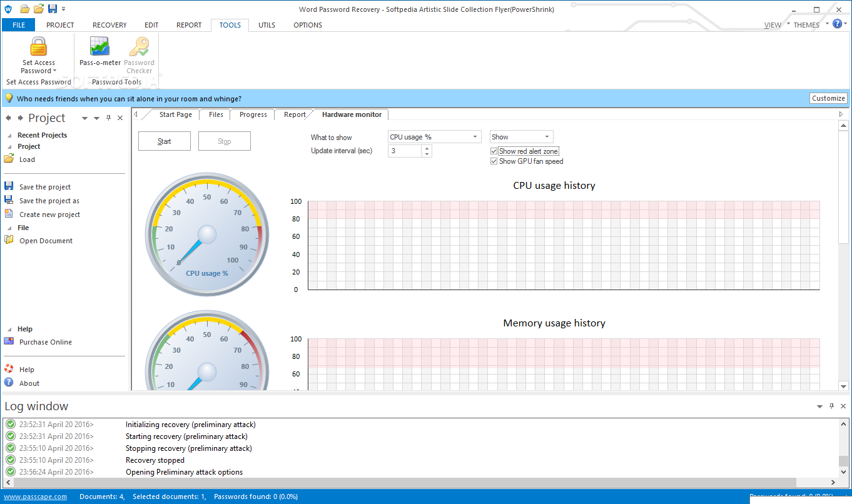Image resolution: width=852 pixels, height=504 pixels.
Task: Click the Log window horizontal scrollbar
Action: [405, 483]
